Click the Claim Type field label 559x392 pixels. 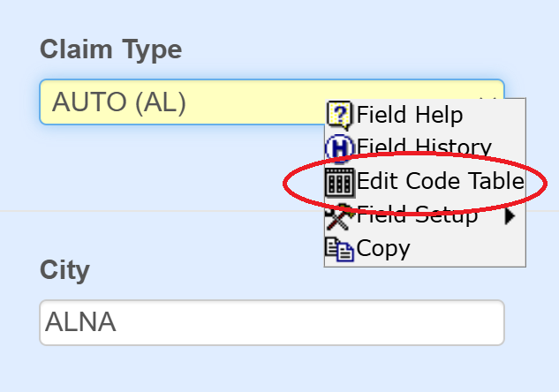pyautogui.click(x=110, y=49)
